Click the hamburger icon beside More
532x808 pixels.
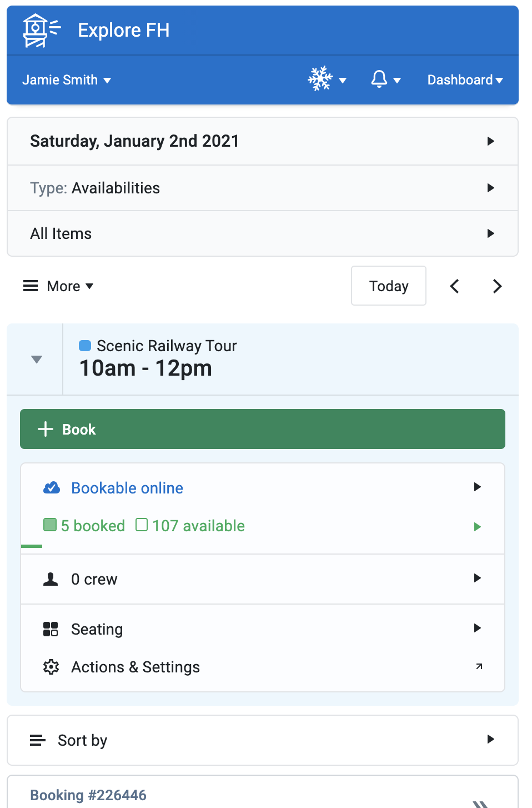coord(31,286)
